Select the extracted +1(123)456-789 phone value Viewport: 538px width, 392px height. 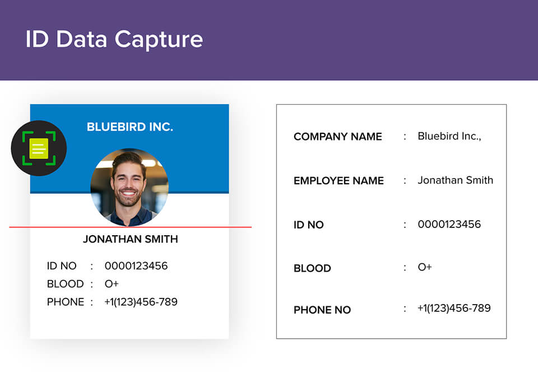pyautogui.click(x=454, y=308)
